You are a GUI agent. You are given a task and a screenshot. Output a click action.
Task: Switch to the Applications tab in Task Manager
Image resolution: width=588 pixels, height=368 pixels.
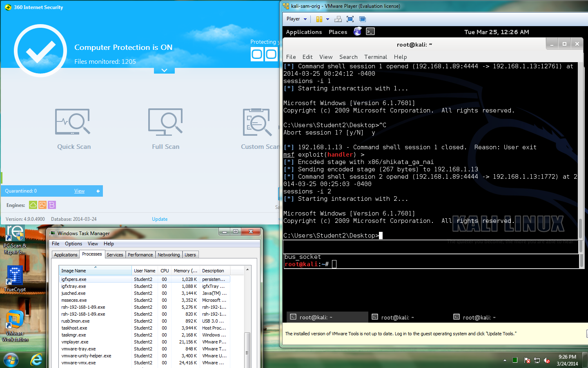[x=66, y=255]
